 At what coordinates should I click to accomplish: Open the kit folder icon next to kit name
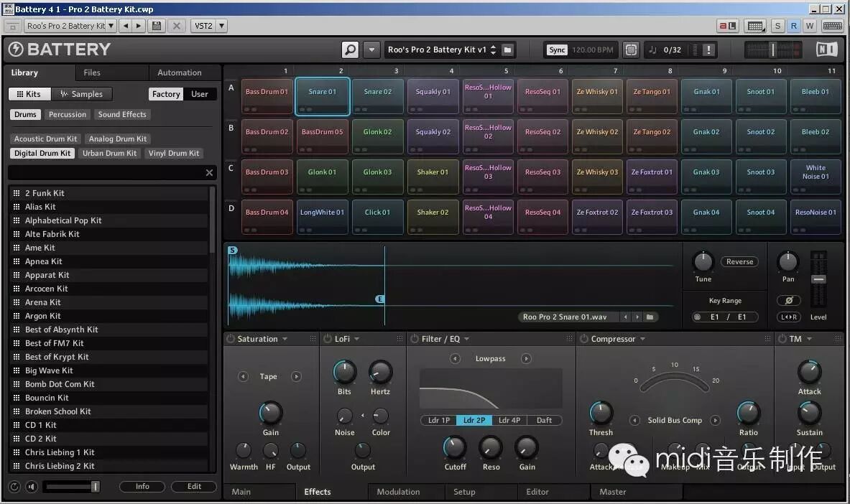[x=507, y=50]
